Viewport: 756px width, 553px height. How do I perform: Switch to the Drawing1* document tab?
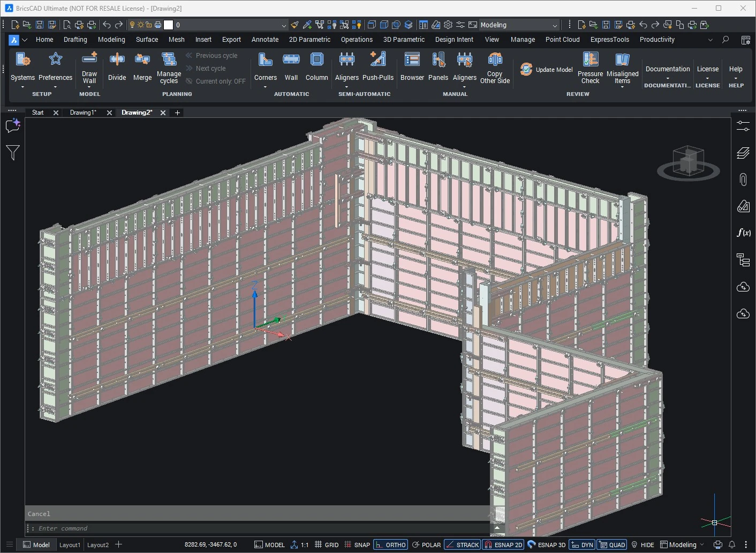pyautogui.click(x=83, y=113)
